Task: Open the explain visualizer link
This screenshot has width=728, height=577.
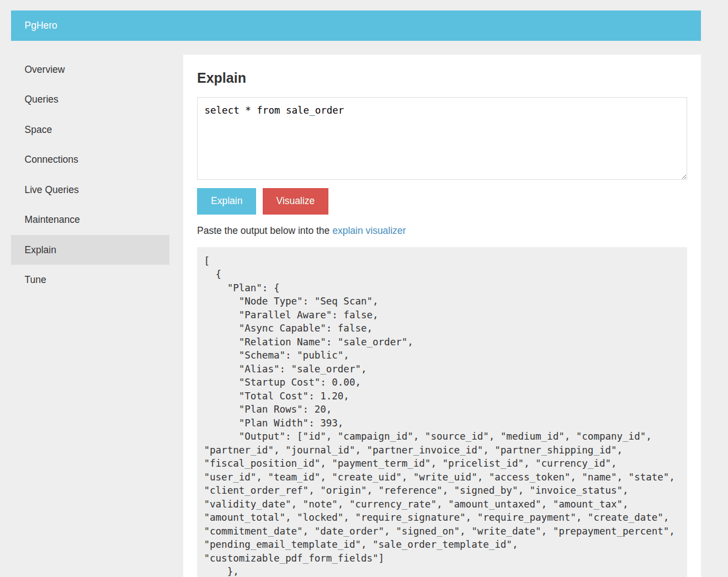Action: [x=369, y=231]
